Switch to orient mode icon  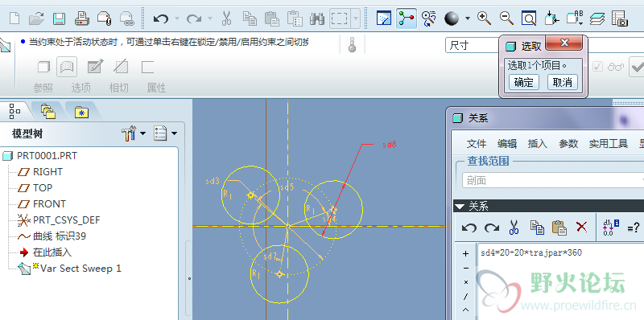pyautogui.click(x=429, y=18)
